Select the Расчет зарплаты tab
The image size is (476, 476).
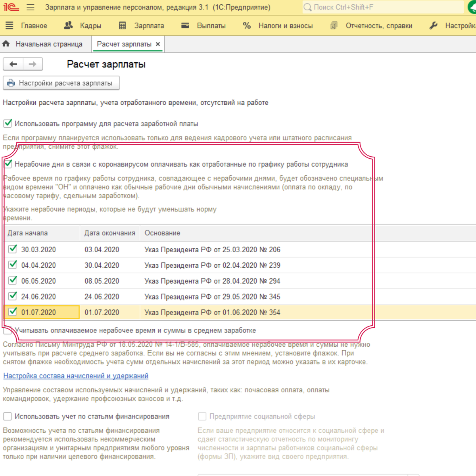[124, 44]
